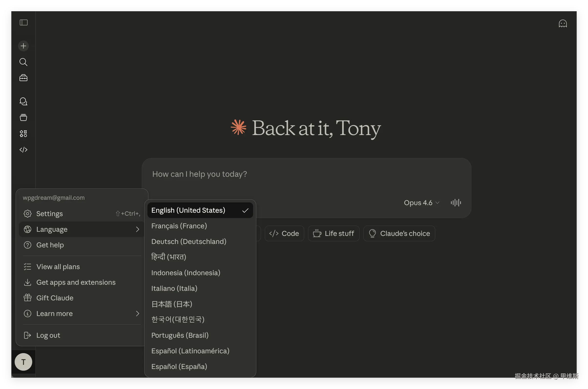The width and height of the screenshot is (588, 389).
Task: Open the Claude Code brackets icon
Action: (x=24, y=150)
